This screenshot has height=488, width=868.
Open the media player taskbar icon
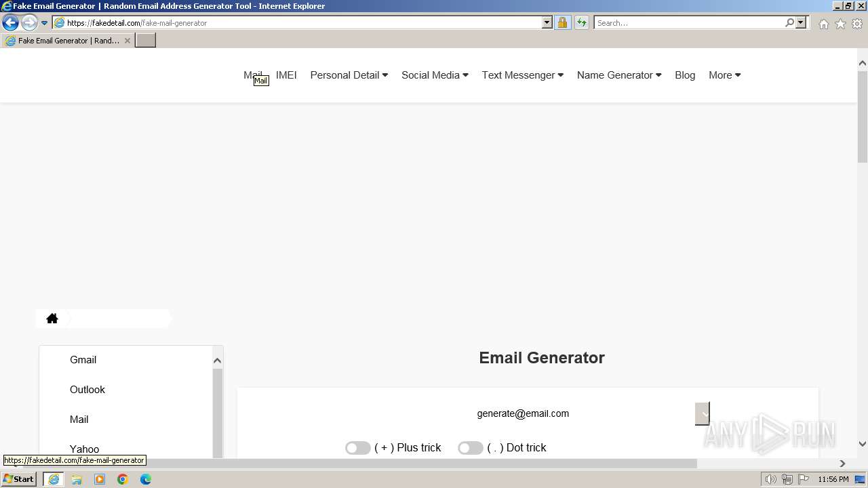pos(100,479)
